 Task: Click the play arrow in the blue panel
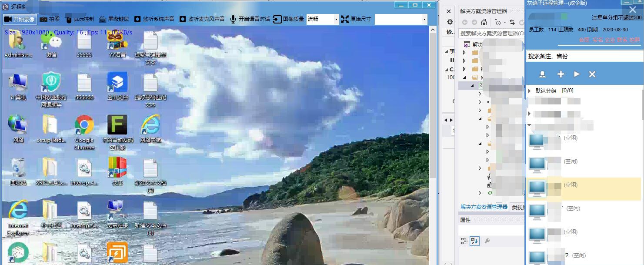tap(576, 74)
